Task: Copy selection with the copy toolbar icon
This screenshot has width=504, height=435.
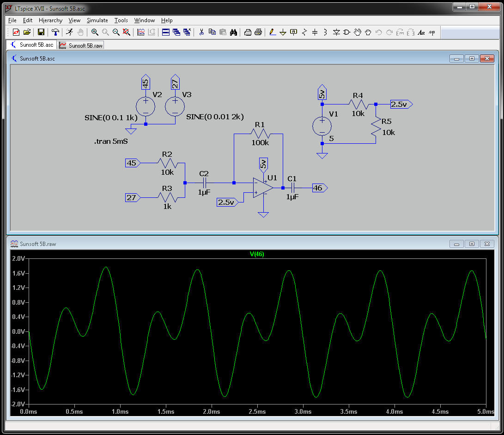Action: 213,32
